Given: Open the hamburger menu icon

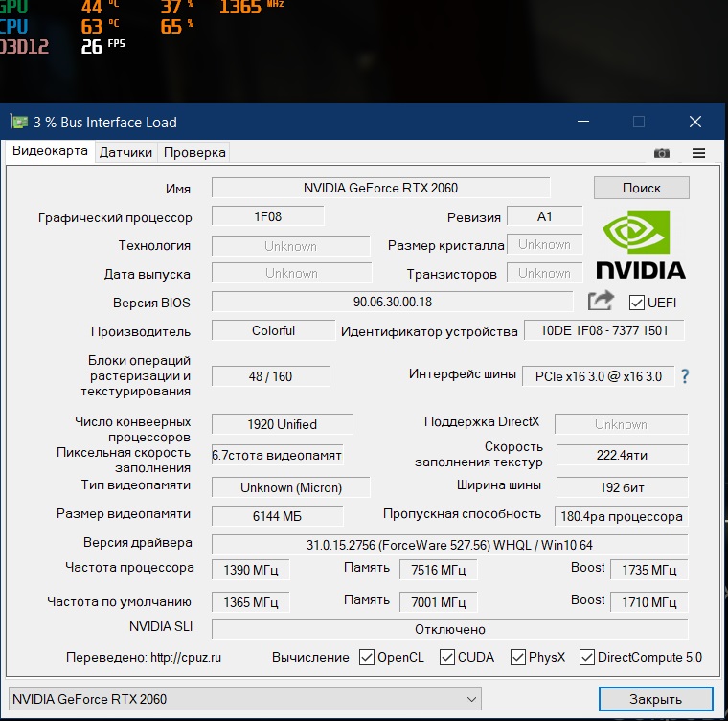Looking at the screenshot, I should [x=698, y=153].
